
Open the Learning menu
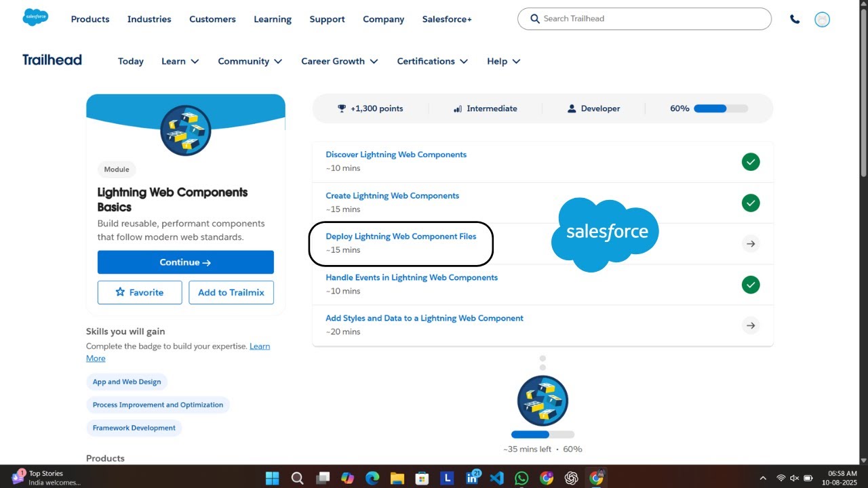(x=273, y=19)
